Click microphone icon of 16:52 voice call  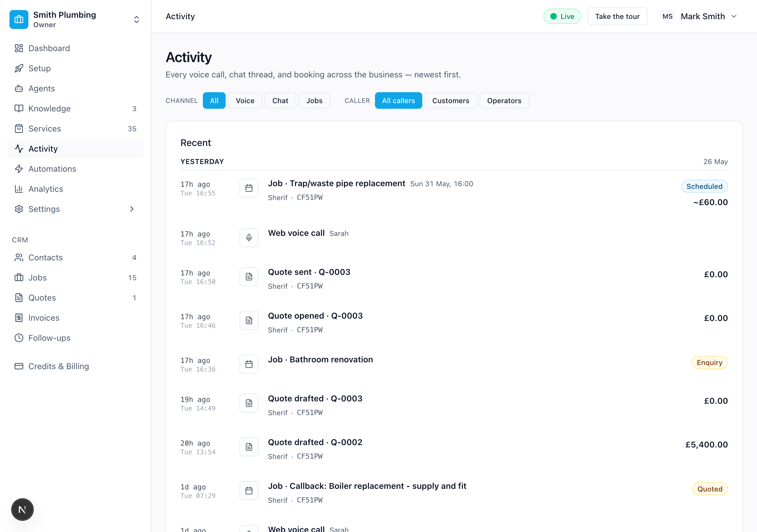click(x=249, y=238)
